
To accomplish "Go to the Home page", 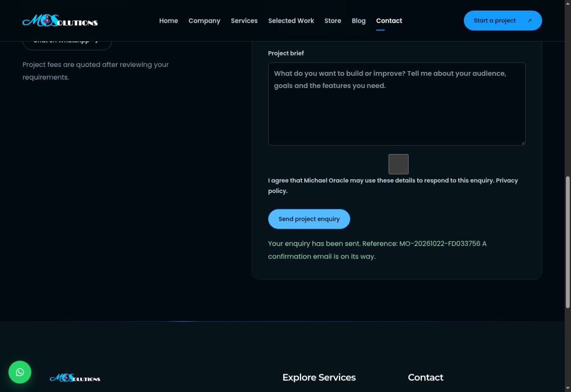I will pos(169,21).
